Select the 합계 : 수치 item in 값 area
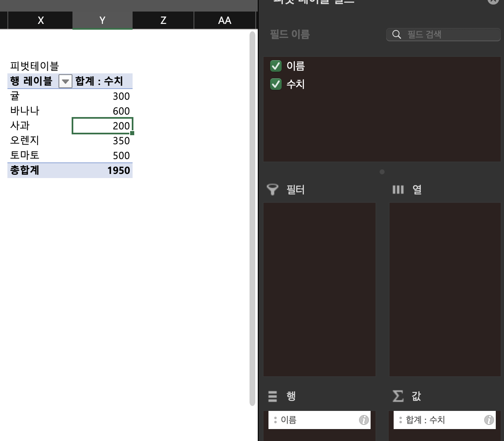The image size is (504, 441). click(x=445, y=420)
